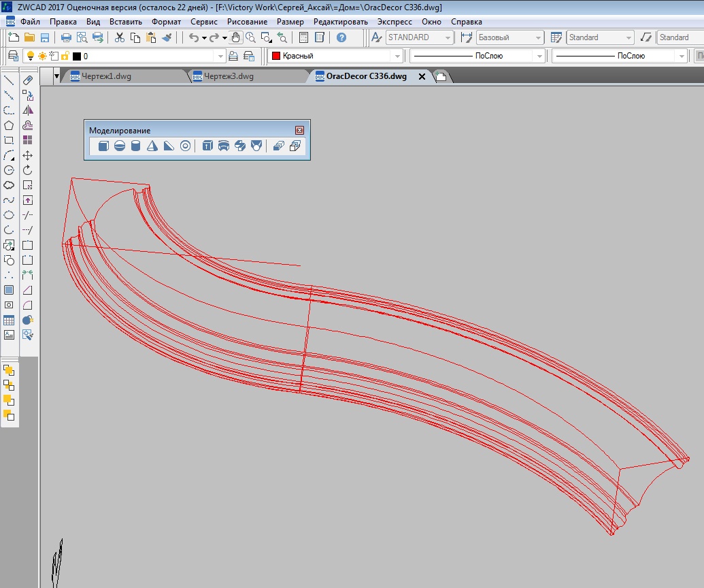Screen dimensions: 704x588
Task: Open the Файл menu
Action: tap(30, 22)
